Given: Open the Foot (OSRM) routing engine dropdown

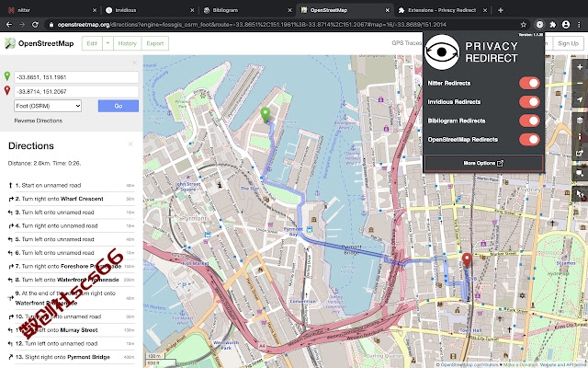Looking at the screenshot, I should point(48,106).
